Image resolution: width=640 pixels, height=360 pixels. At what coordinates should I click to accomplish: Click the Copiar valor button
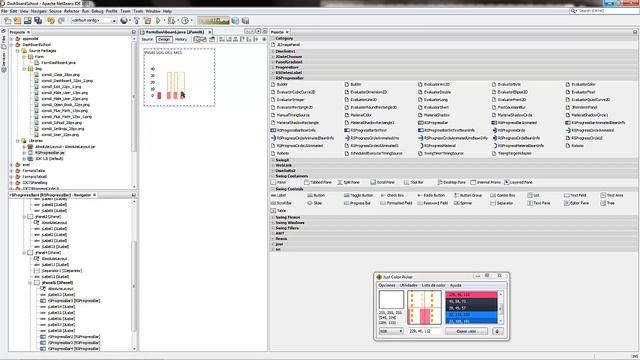(x=466, y=331)
